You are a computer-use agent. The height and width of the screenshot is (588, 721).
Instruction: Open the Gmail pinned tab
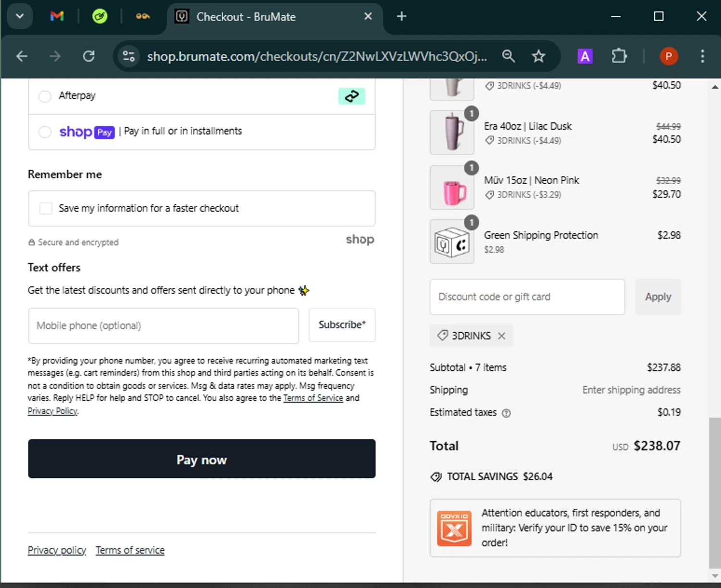[x=57, y=16]
